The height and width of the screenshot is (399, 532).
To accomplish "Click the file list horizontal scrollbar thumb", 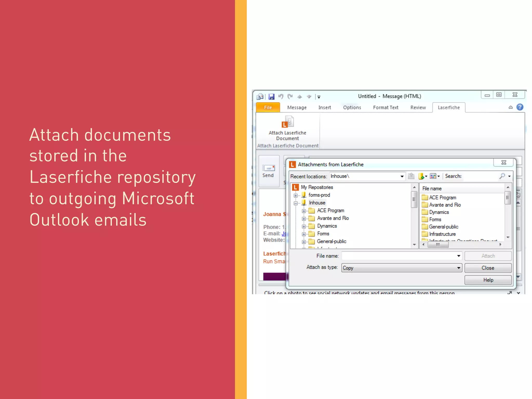I will (438, 244).
